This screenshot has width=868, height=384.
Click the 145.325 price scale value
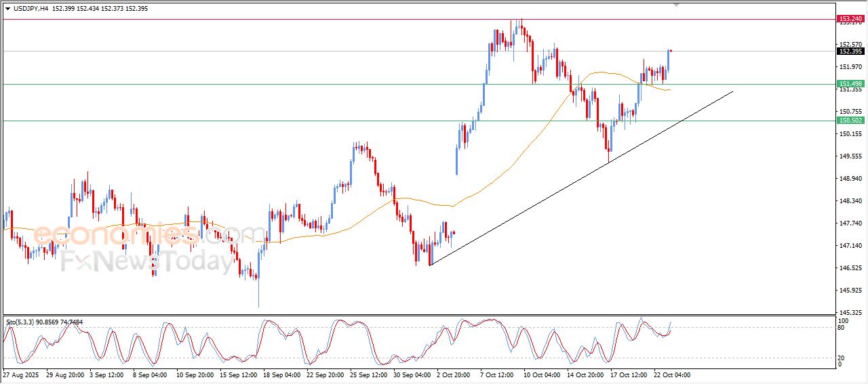[850, 312]
